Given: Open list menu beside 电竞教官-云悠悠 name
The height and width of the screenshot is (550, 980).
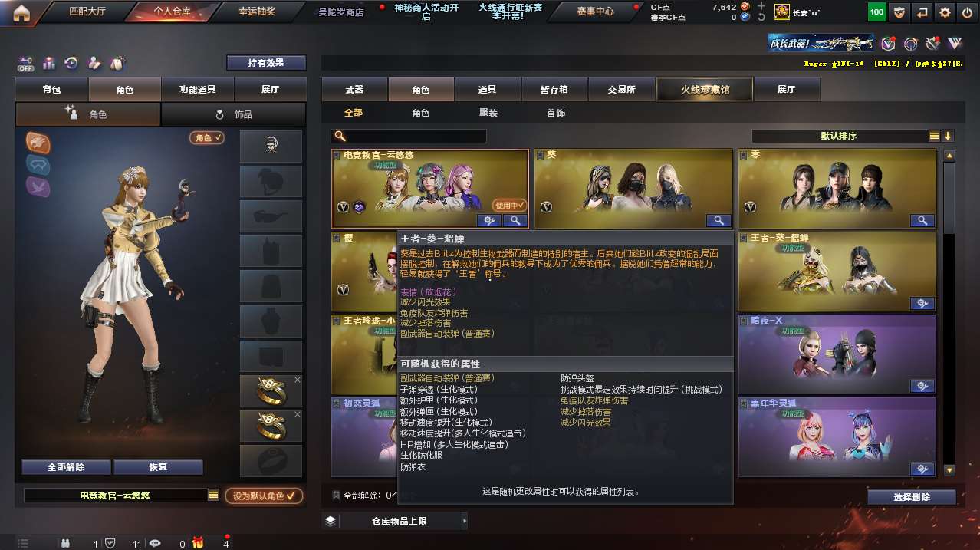Looking at the screenshot, I should pyautogui.click(x=214, y=496).
